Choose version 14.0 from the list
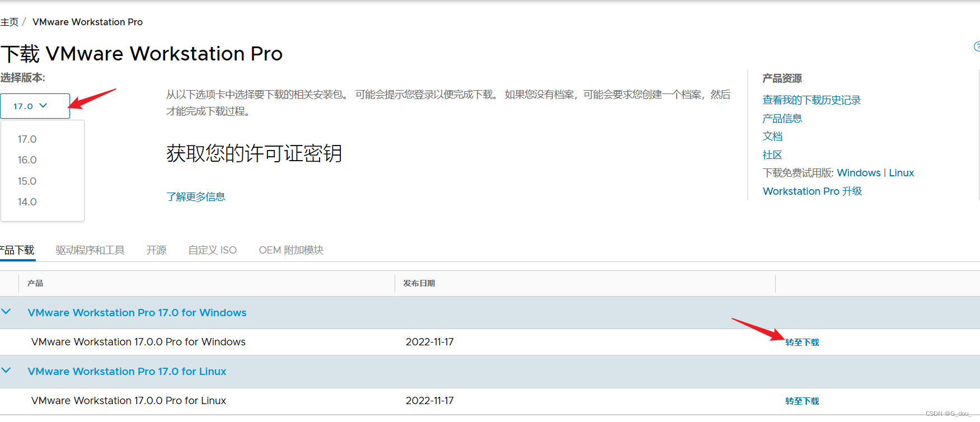 pos(27,202)
